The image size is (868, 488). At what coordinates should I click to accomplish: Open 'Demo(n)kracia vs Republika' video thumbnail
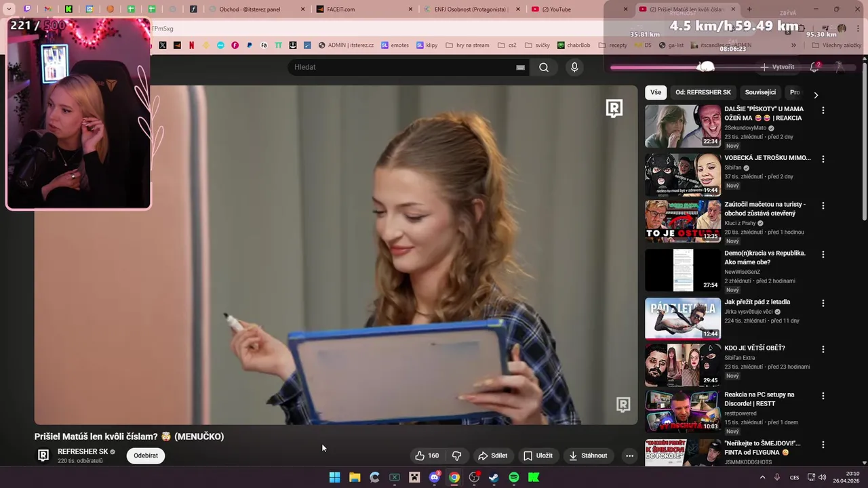[x=683, y=270]
